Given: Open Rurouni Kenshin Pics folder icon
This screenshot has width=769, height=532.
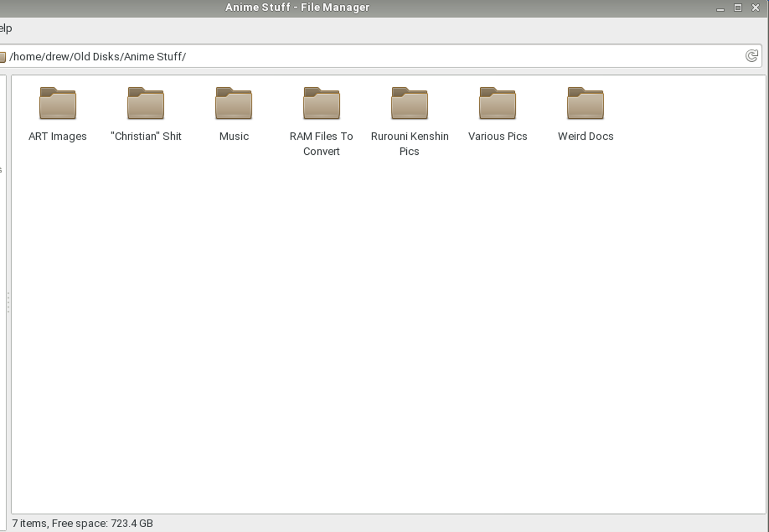Looking at the screenshot, I should coord(409,104).
